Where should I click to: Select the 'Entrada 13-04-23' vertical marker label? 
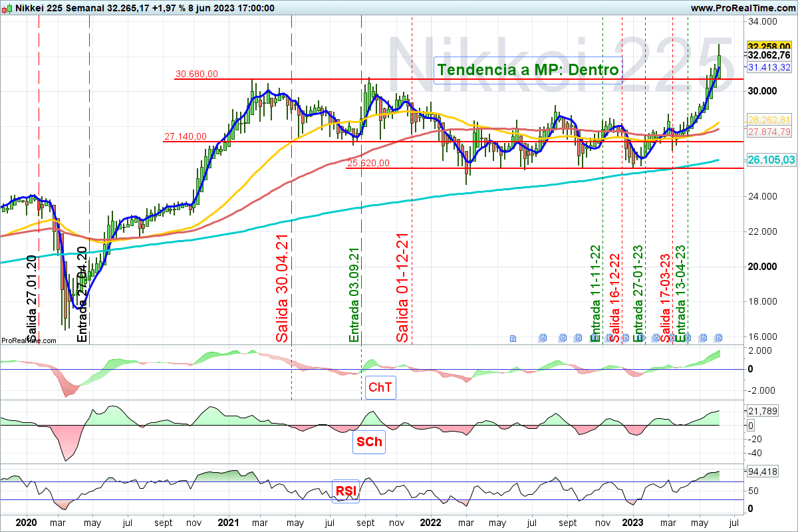(x=680, y=293)
